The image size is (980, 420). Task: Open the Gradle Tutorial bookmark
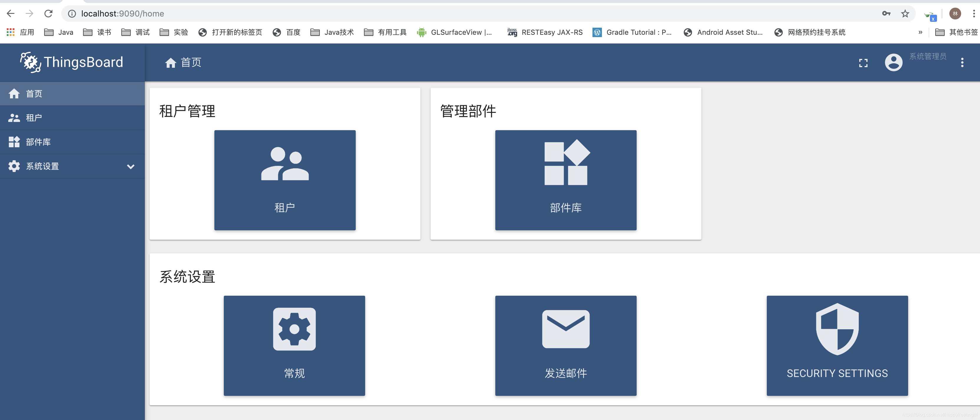[x=632, y=32]
